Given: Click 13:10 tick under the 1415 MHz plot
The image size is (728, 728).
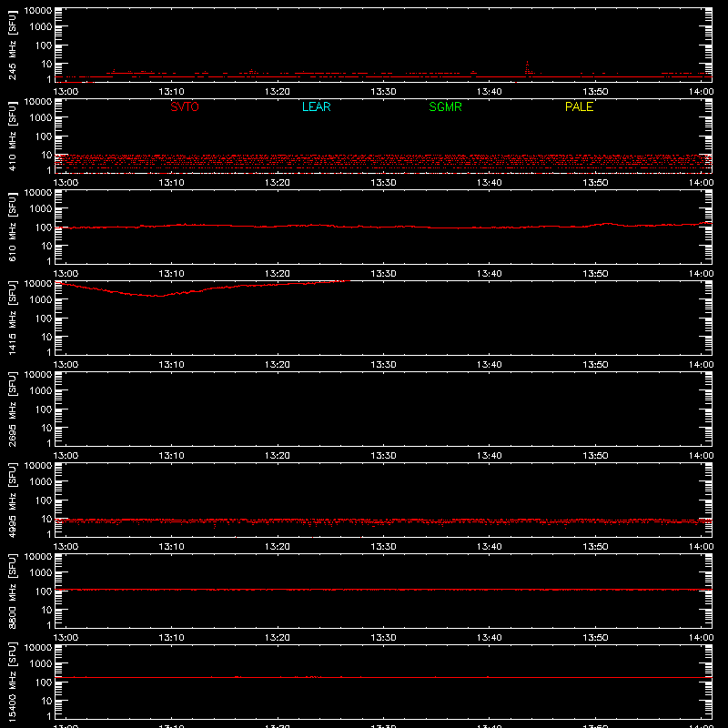Looking at the screenshot, I should (x=171, y=365).
